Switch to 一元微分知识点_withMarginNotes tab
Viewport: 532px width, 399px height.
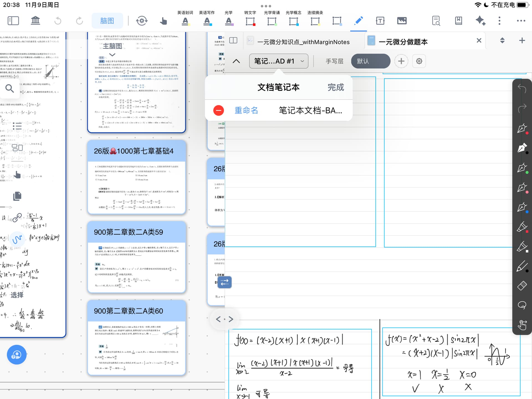point(303,42)
